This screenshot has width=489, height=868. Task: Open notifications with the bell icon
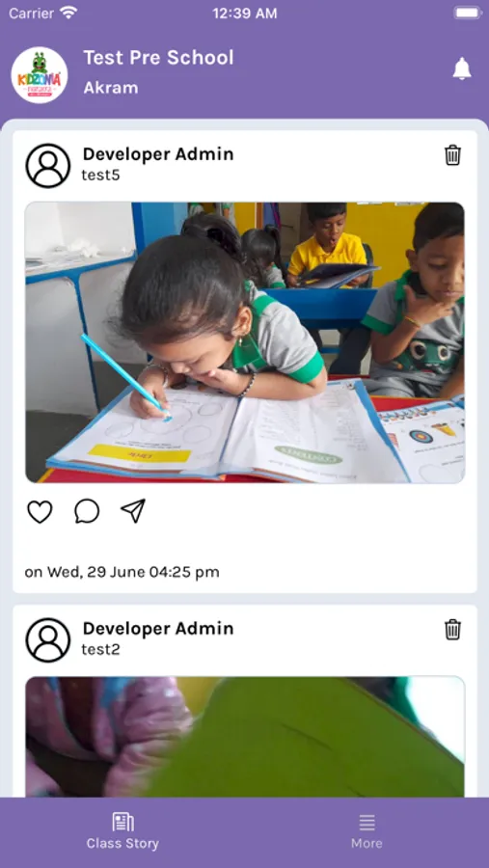(x=461, y=68)
